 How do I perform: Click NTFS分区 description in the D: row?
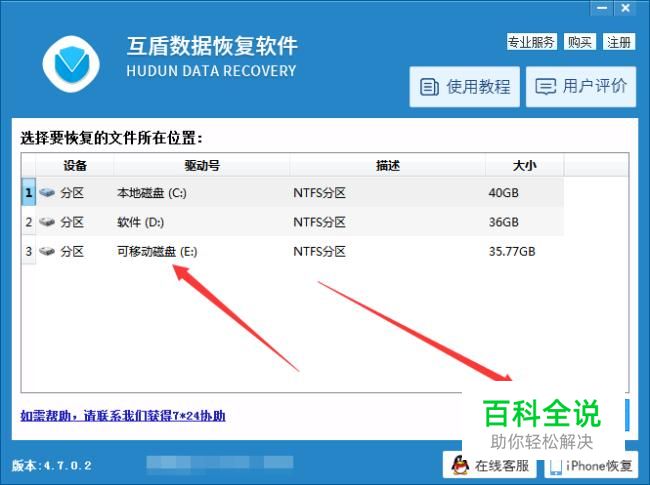[x=319, y=222]
